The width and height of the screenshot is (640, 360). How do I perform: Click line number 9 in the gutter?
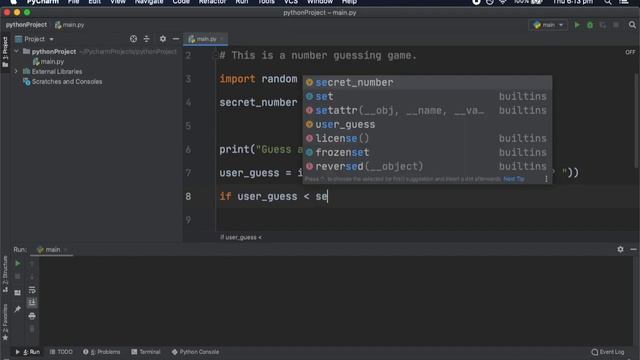pos(188,220)
